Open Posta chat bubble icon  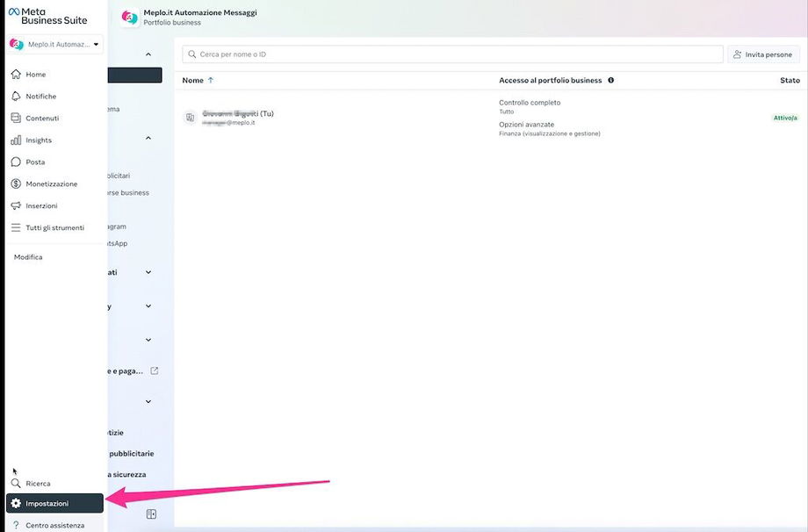point(16,162)
